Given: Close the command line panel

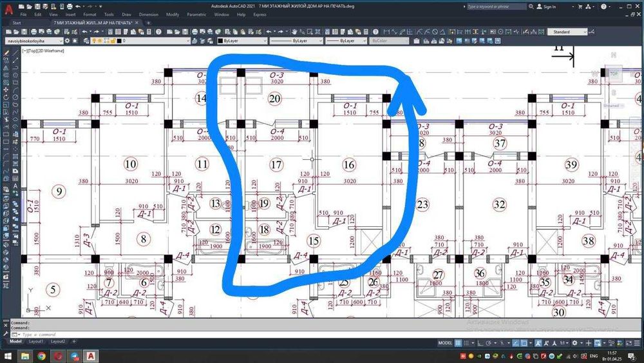Looking at the screenshot, I should (5, 325).
